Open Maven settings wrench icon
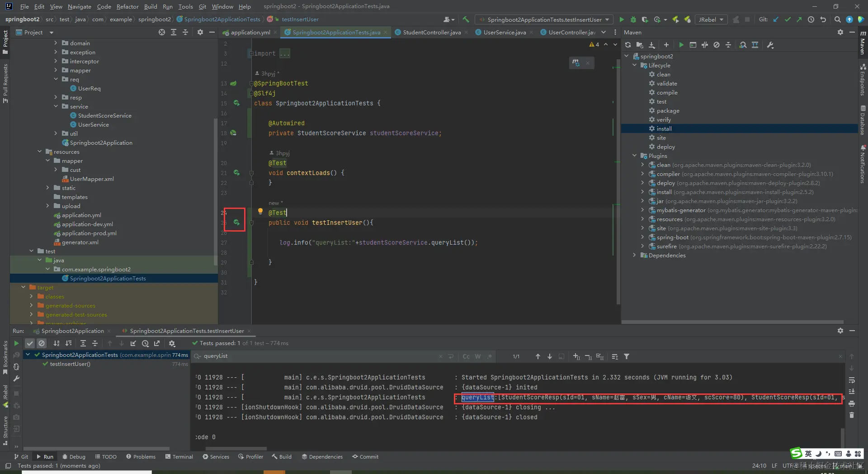The image size is (868, 474). click(x=771, y=45)
